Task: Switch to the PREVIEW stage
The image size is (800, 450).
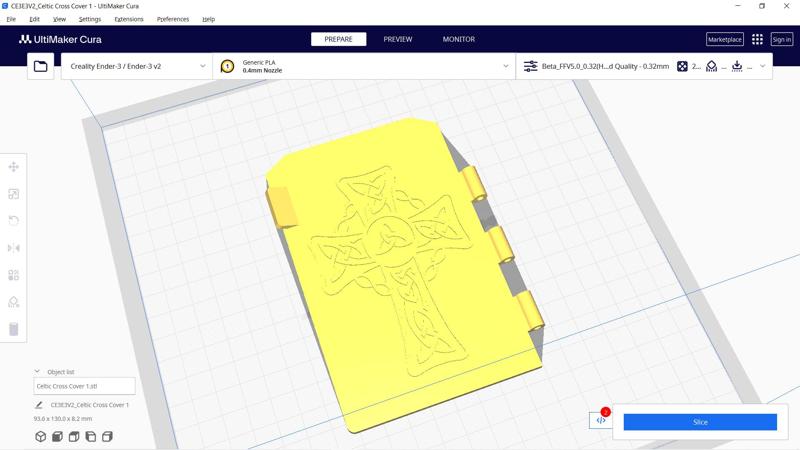Action: click(397, 39)
